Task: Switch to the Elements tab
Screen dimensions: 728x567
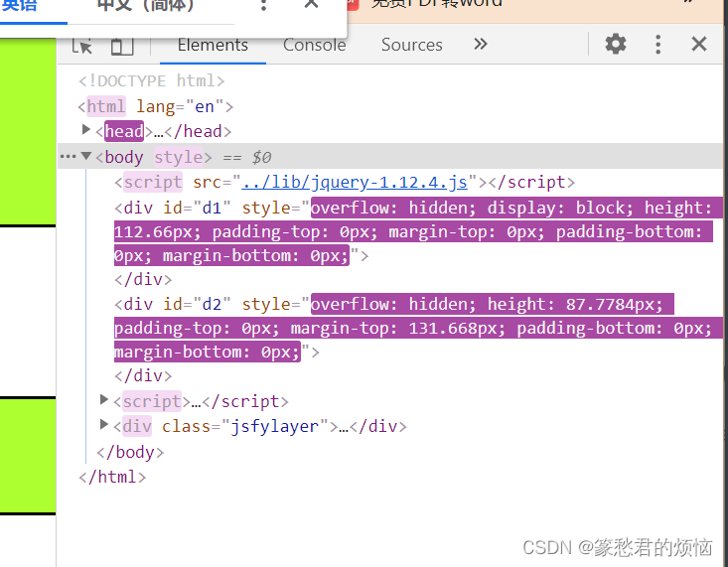Action: [x=213, y=45]
